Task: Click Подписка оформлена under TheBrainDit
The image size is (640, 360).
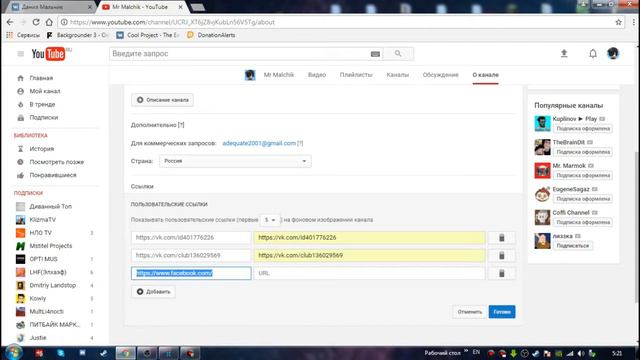Action: pos(583,152)
